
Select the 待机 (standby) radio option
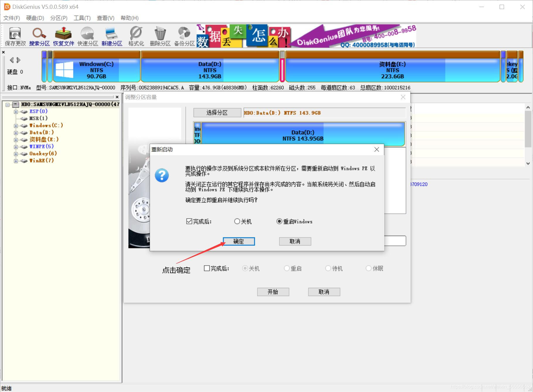[x=328, y=268]
